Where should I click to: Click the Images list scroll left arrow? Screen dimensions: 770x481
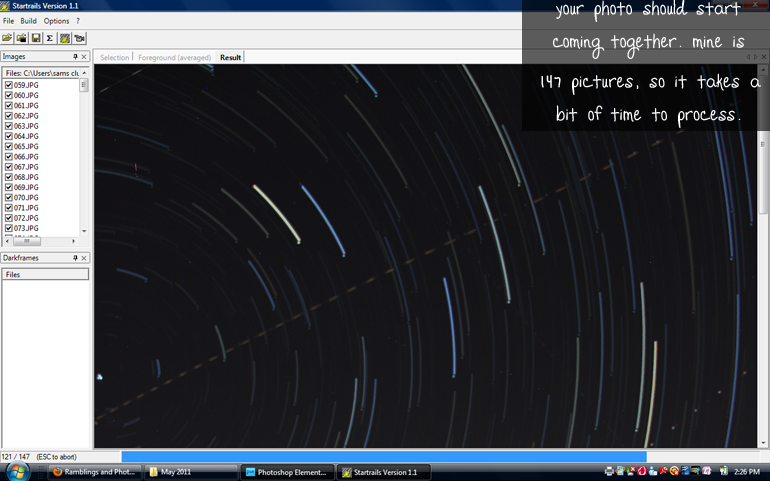pyautogui.click(x=7, y=241)
